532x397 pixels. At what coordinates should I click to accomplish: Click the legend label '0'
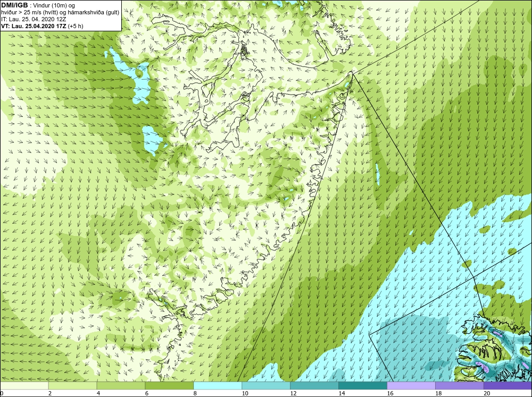click(x=2, y=393)
